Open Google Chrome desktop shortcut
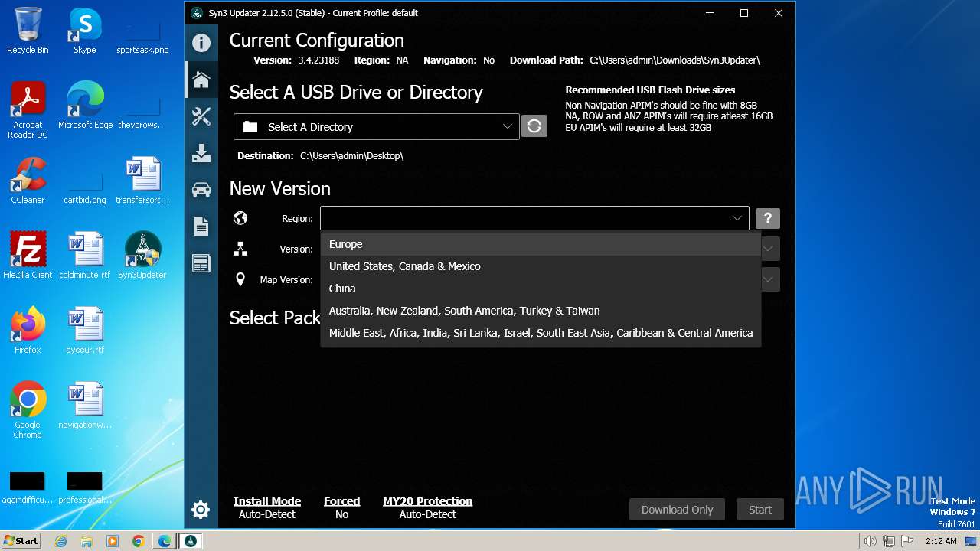Screen dimensions: 980x551 click(x=28, y=409)
